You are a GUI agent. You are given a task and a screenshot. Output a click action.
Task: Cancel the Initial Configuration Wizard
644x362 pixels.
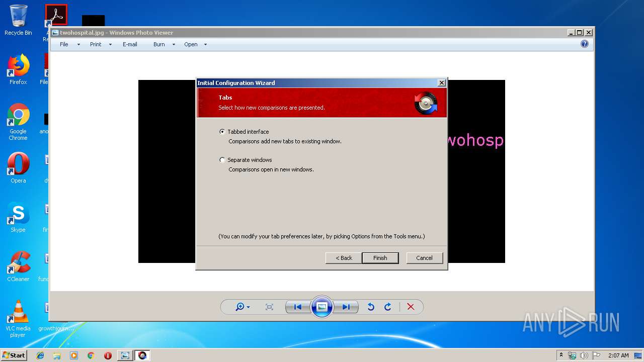[x=424, y=258]
